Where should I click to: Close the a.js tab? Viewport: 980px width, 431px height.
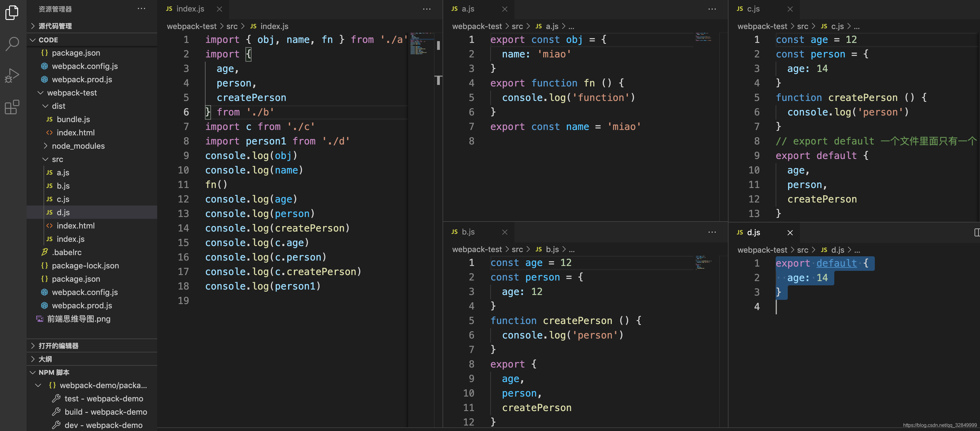[x=505, y=9]
